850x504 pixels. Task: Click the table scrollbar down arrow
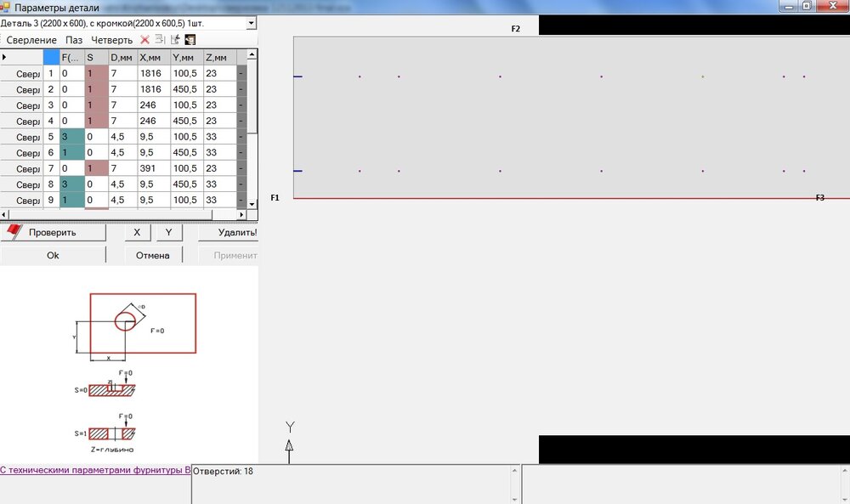252,204
